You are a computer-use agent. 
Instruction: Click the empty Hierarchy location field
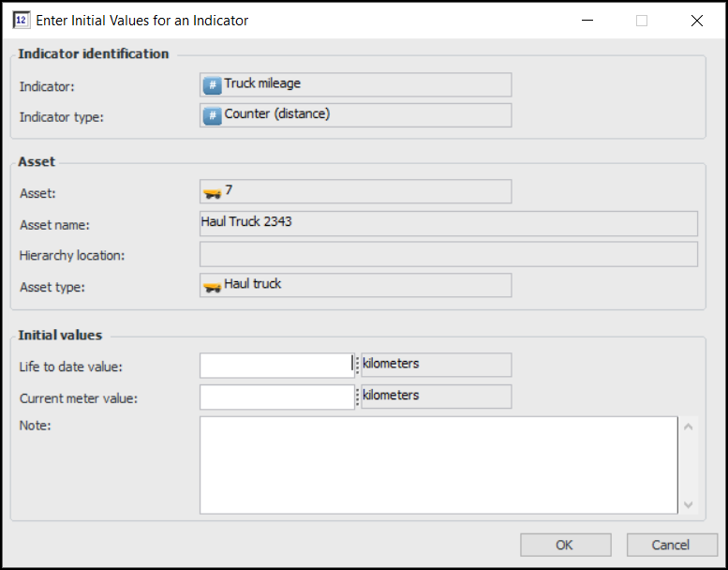pos(448,255)
